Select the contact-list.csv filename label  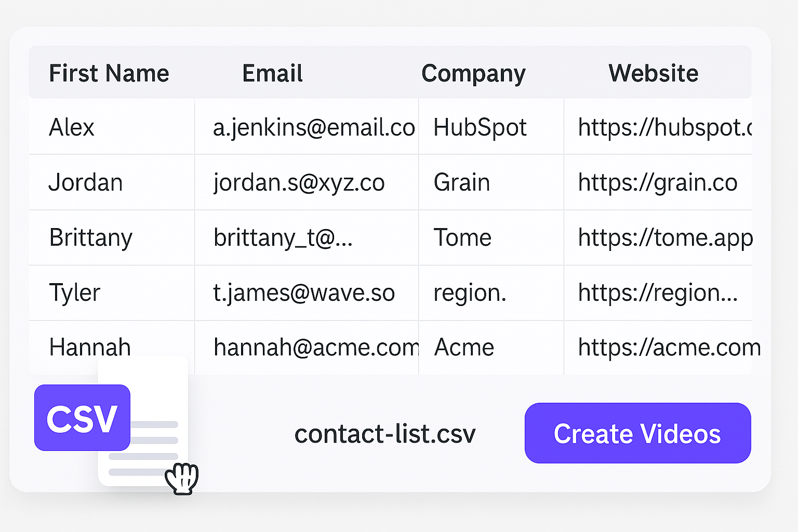[385, 434]
